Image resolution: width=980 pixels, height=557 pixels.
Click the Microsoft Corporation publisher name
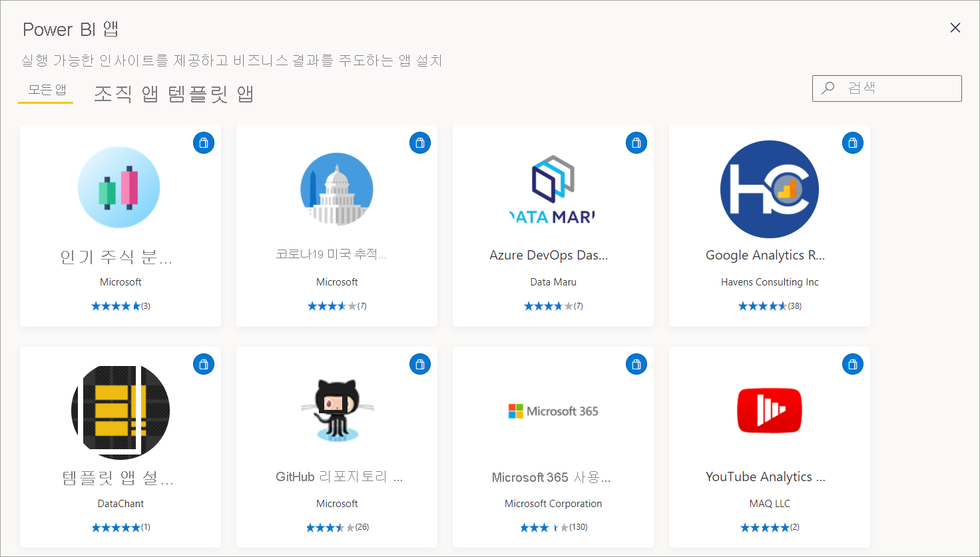pyautogui.click(x=553, y=504)
